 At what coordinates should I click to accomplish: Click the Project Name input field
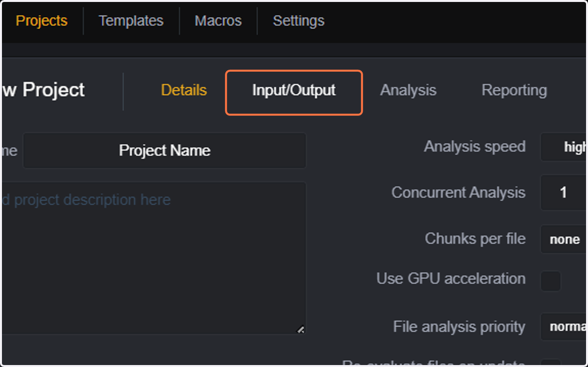click(165, 150)
